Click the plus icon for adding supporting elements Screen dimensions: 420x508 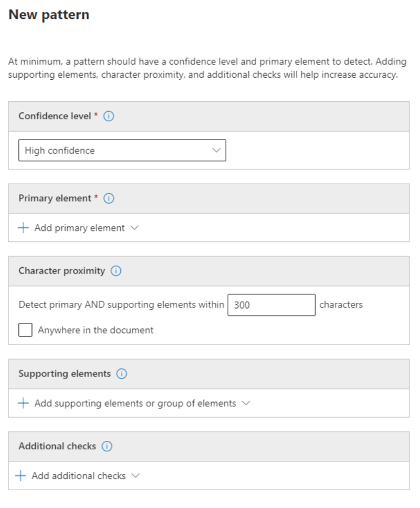22,404
